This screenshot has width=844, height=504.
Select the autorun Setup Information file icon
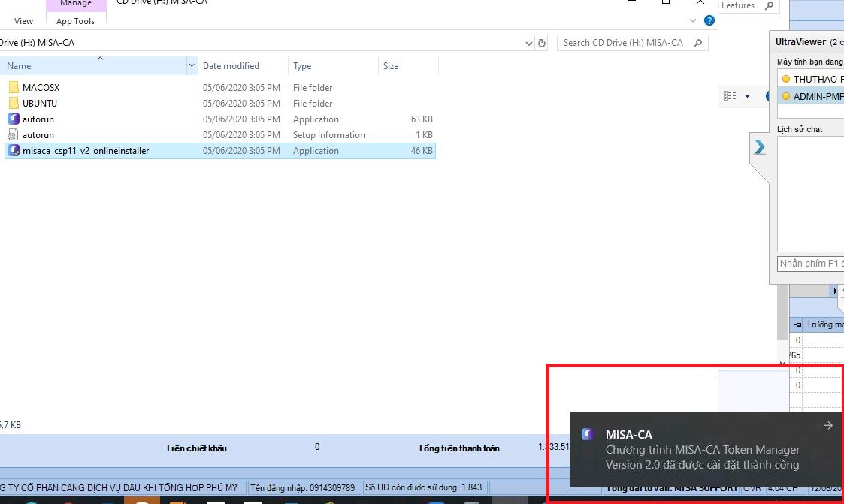pos(14,135)
